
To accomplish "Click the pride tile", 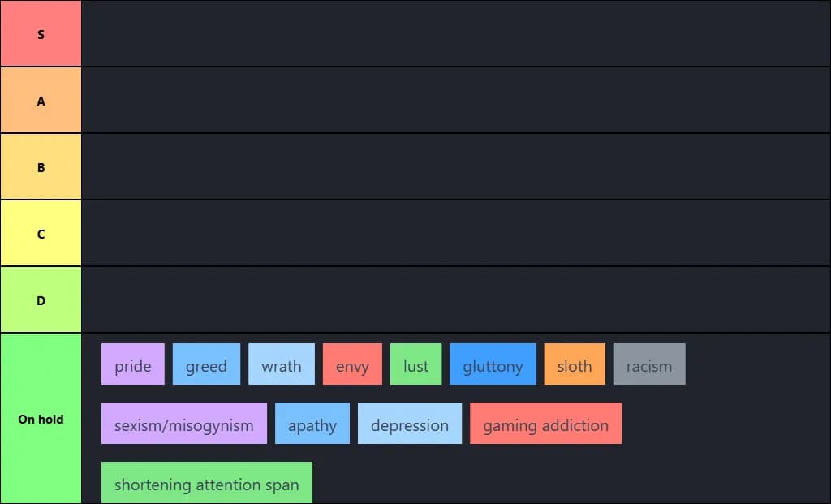I will tap(133, 364).
